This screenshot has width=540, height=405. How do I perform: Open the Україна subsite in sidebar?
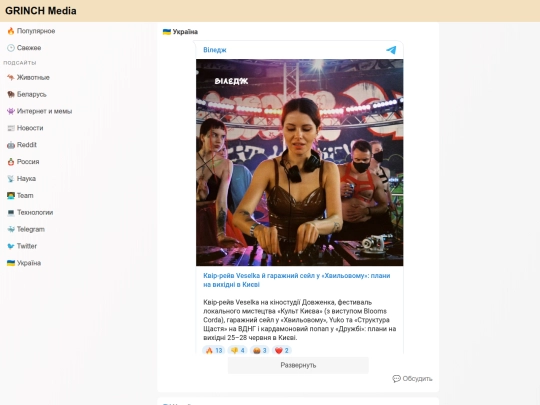click(x=29, y=263)
